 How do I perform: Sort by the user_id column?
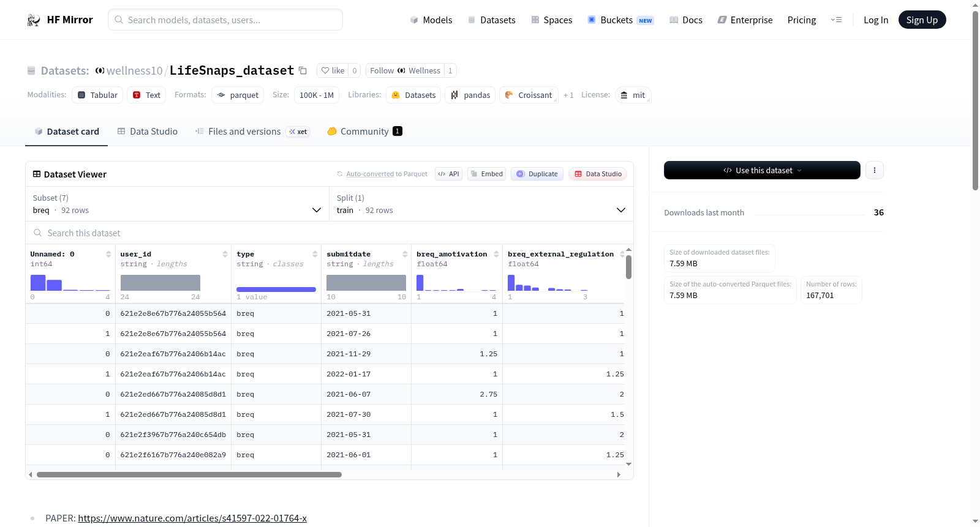[225, 254]
